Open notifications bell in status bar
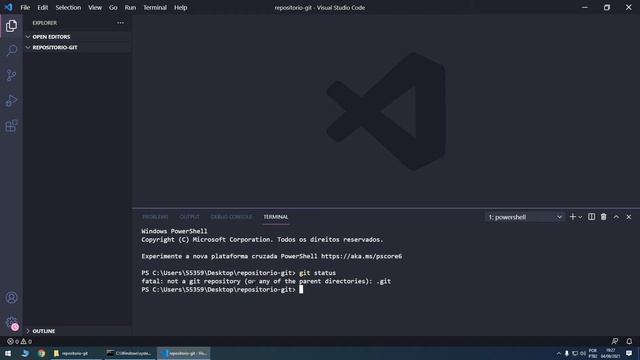Viewport: 640px width, 360px height. point(629,341)
